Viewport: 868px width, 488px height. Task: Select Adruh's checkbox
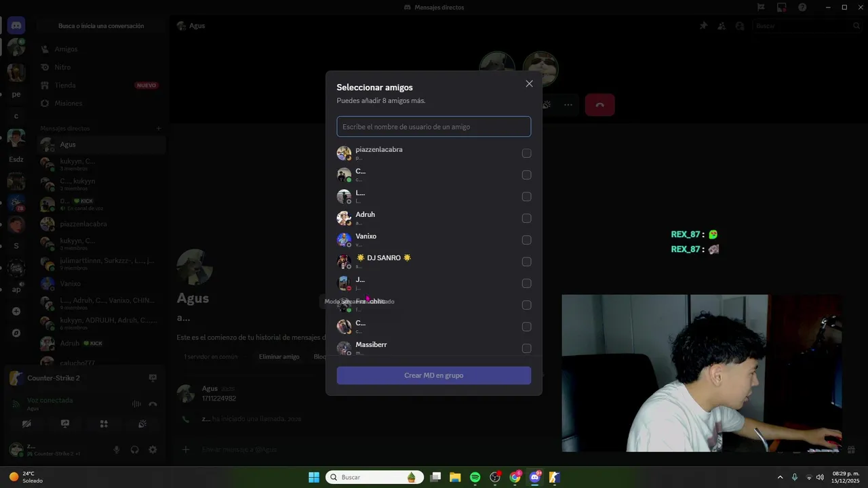coord(526,218)
